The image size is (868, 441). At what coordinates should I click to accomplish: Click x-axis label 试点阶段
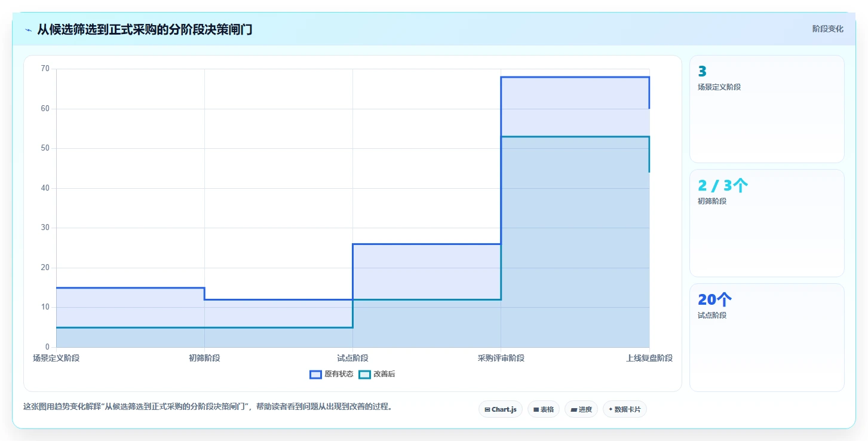(352, 358)
